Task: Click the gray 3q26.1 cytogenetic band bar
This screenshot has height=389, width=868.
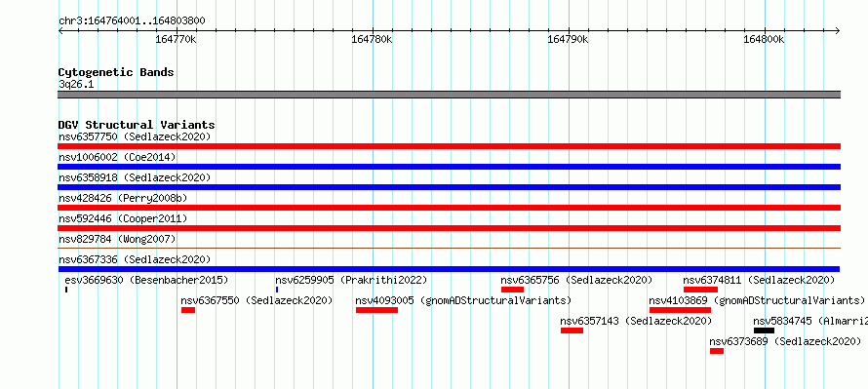Action: tap(449, 95)
